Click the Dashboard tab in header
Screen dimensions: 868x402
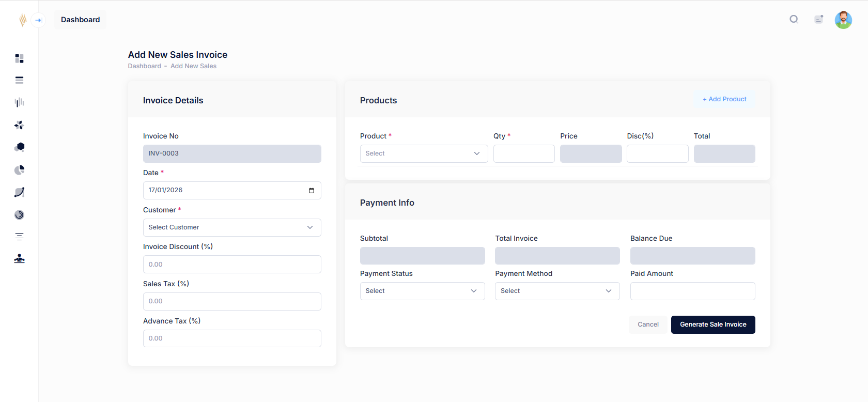click(x=80, y=20)
